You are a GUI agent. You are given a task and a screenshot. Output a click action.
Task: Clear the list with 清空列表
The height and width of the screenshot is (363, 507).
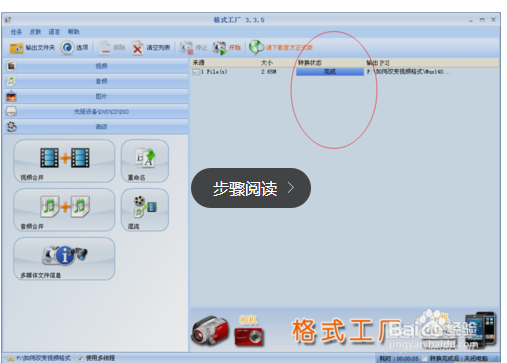coord(151,48)
